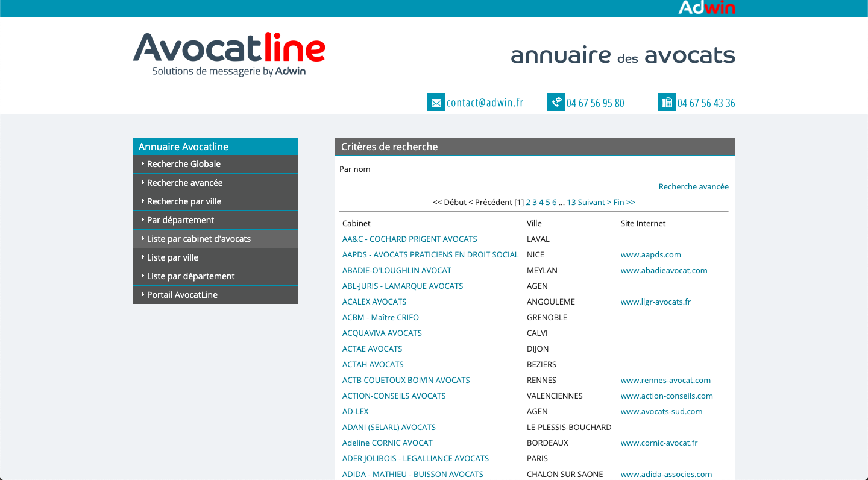Click the Annuaire Avocatline sidebar heading
The height and width of the screenshot is (480, 868).
point(183,147)
